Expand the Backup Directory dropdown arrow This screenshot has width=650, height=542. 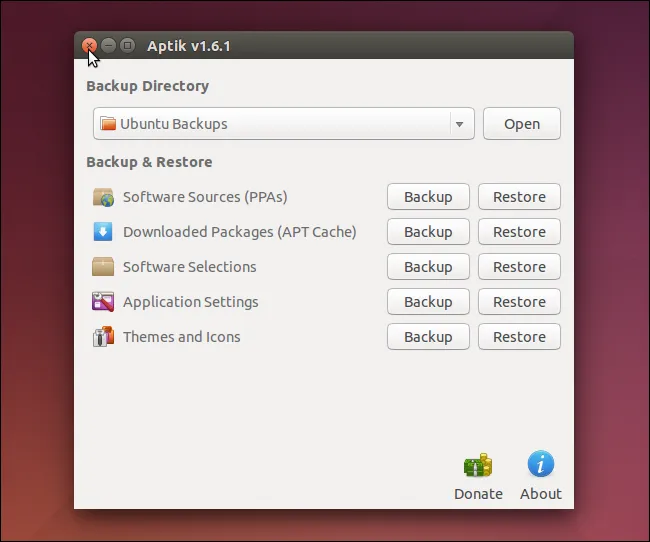point(459,125)
